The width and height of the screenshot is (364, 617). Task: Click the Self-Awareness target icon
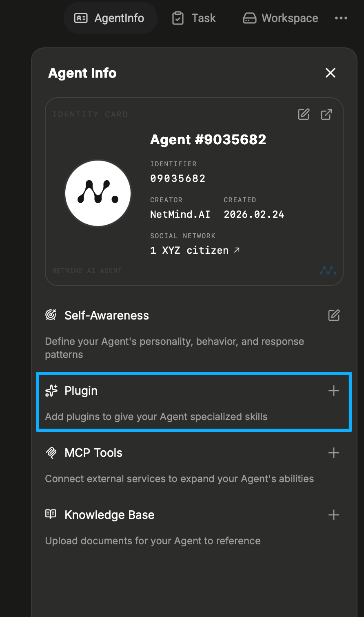51,315
